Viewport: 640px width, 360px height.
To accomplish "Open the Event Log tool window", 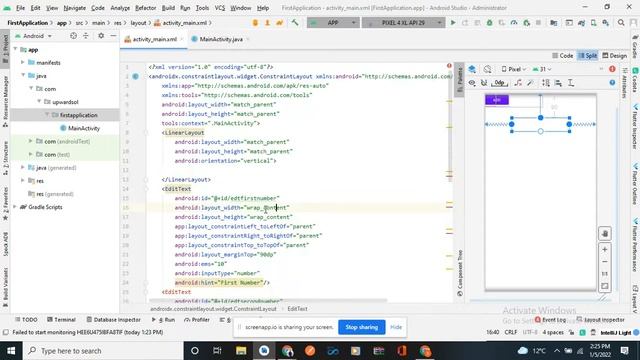I will tap(550, 320).
